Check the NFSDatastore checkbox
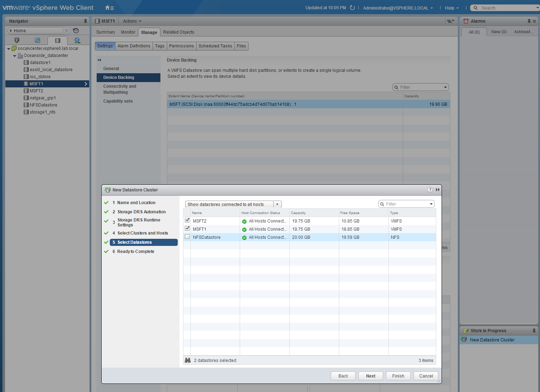Viewport: 540px width, 392px height. [187, 237]
